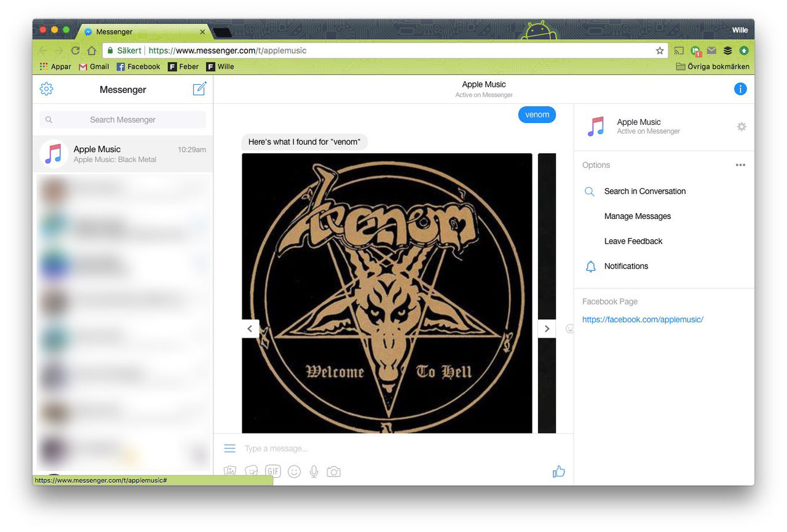Send a thumbs-up like
Viewport: 787px width, 532px height.
[x=558, y=472]
